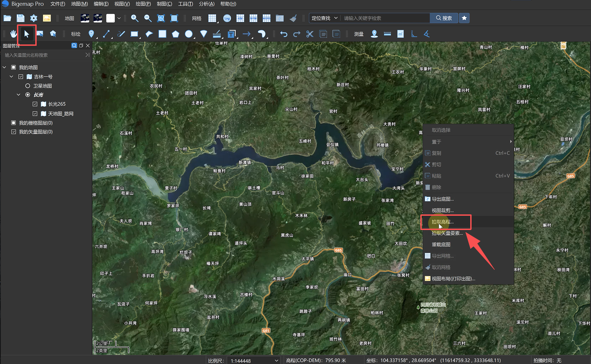Click the layer panel float window button

81,45
